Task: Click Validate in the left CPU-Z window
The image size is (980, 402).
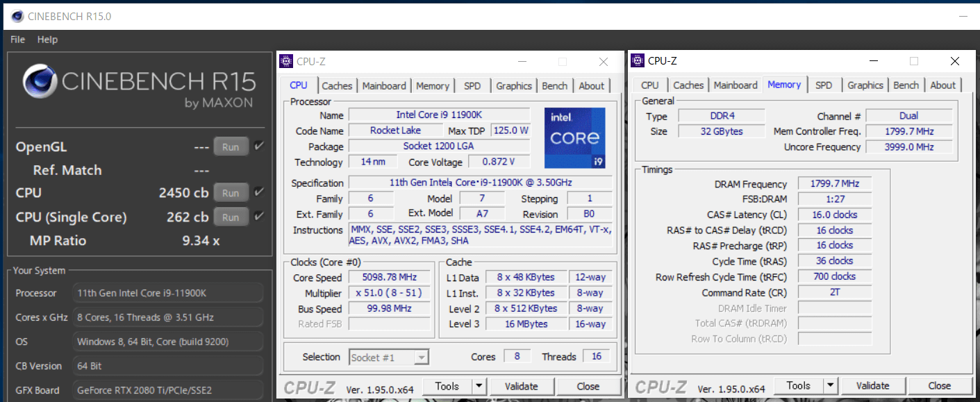Action: coord(522,386)
